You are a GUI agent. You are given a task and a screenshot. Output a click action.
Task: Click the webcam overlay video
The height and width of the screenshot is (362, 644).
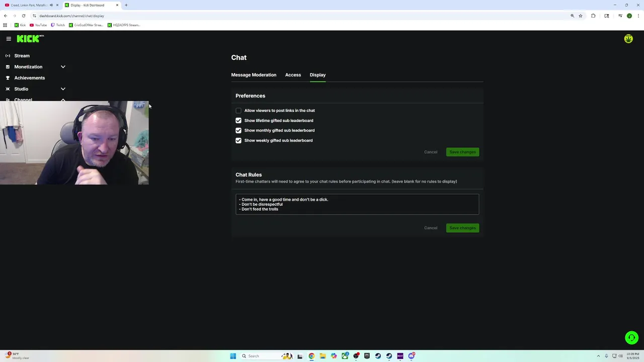coord(74,143)
